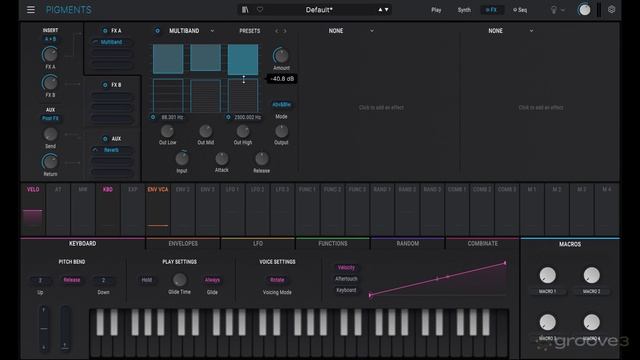The height and width of the screenshot is (360, 640).
Task: Toggle FX B power button
Action: [x=105, y=85]
